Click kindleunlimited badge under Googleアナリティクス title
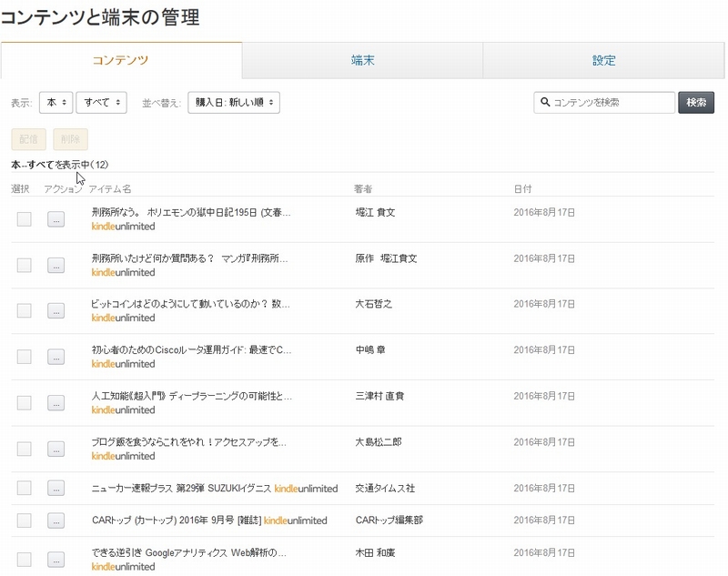This screenshot has height=576, width=728. 123,567
